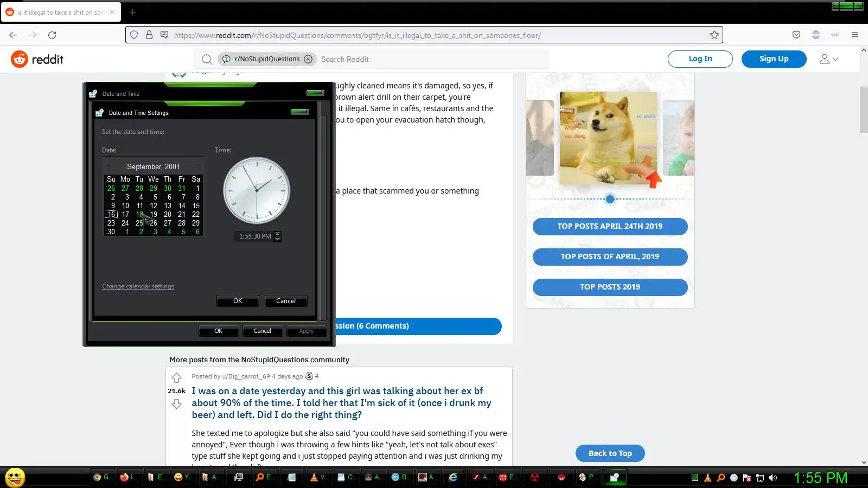Open Google Chrome from the taskbar

point(103,477)
